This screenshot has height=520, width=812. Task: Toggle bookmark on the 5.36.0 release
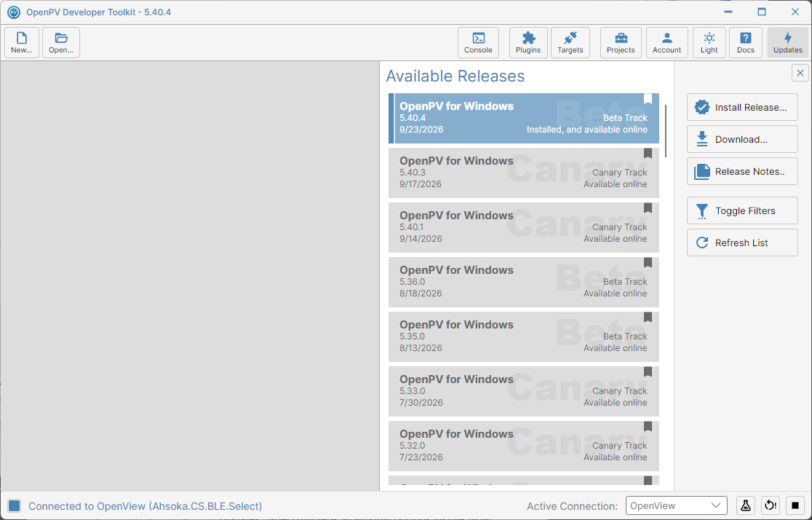click(648, 263)
